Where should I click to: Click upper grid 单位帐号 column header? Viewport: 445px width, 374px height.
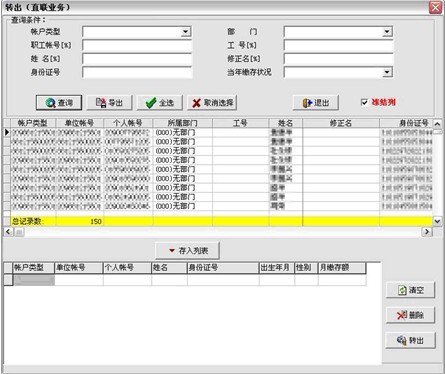pyautogui.click(x=79, y=123)
